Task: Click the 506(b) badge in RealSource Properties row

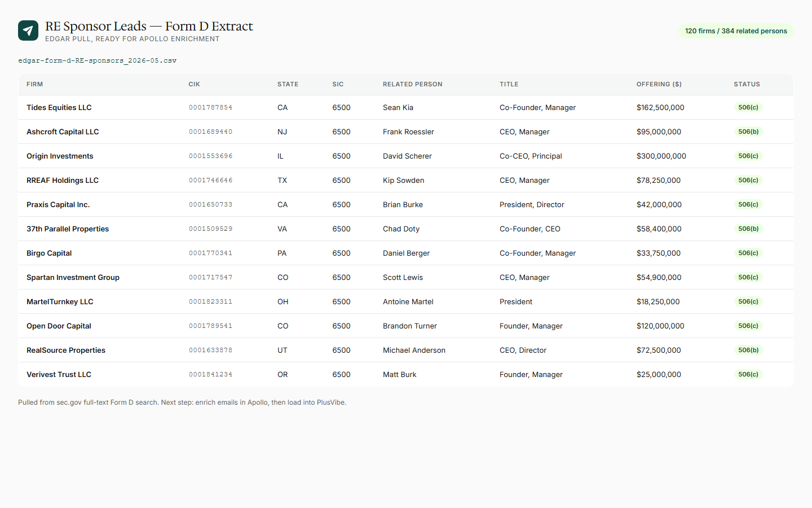Action: coord(748,350)
